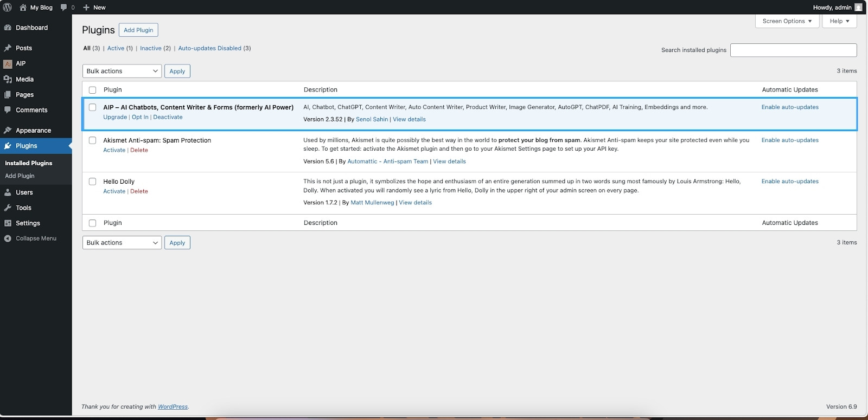This screenshot has width=868, height=420.
Task: Click the Dashboard gauge icon in sidebar
Action: click(8, 28)
